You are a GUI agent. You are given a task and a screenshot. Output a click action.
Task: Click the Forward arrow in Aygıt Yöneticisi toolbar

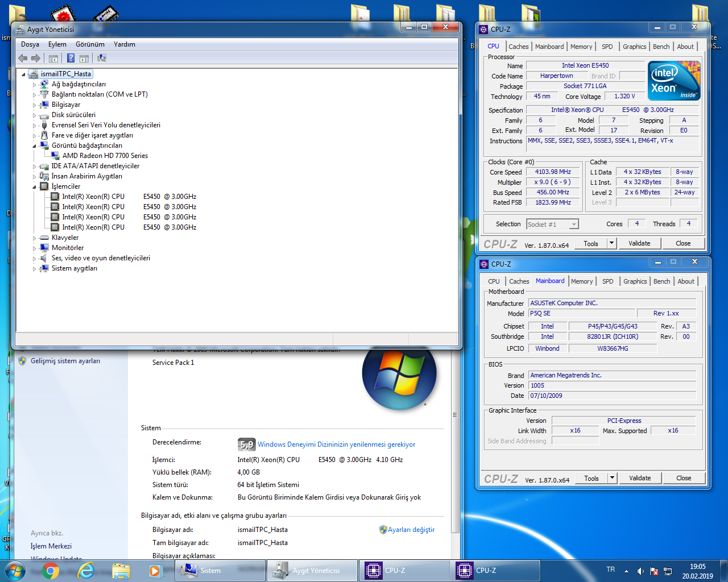36,58
